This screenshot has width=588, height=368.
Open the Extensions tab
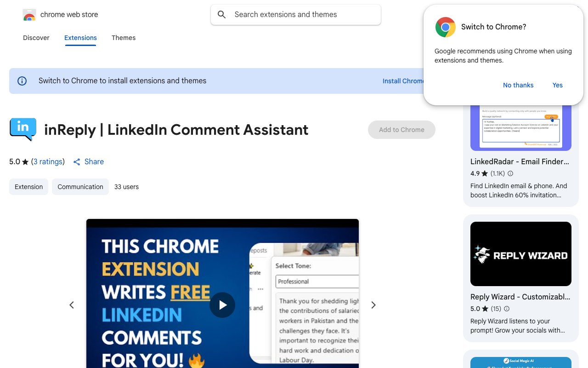pos(80,38)
